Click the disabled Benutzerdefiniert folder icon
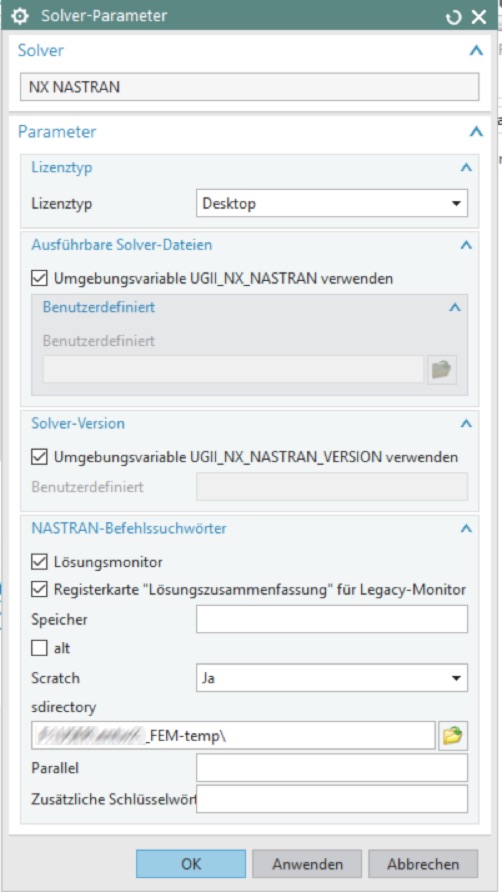 (x=442, y=370)
